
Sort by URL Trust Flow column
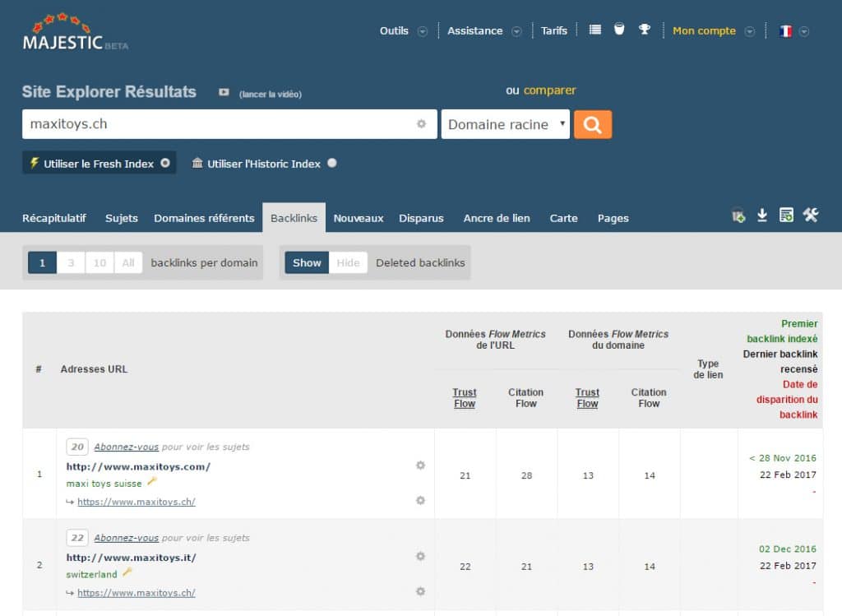click(x=465, y=398)
